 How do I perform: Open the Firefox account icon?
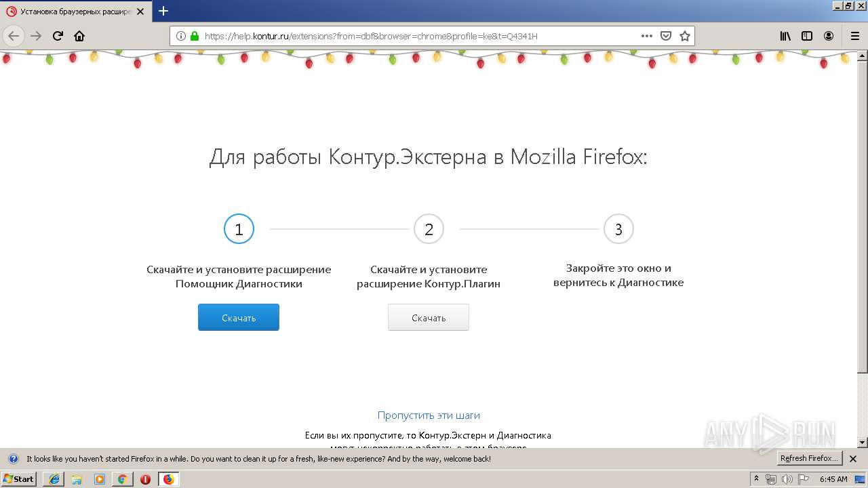829,36
